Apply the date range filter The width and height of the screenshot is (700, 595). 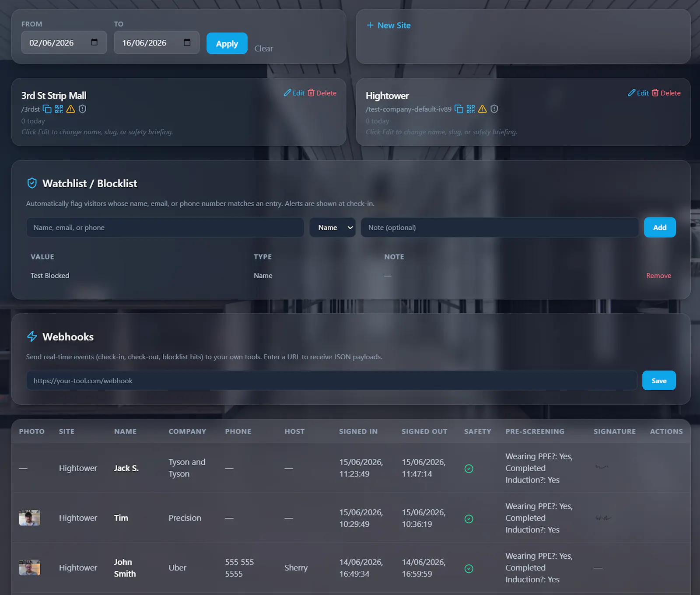pos(227,43)
